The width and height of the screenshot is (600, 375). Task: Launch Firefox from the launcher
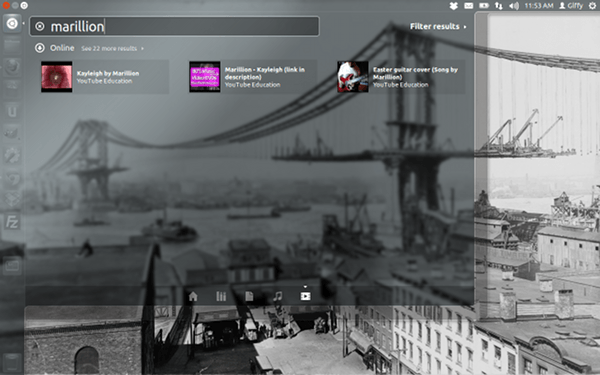(x=12, y=66)
